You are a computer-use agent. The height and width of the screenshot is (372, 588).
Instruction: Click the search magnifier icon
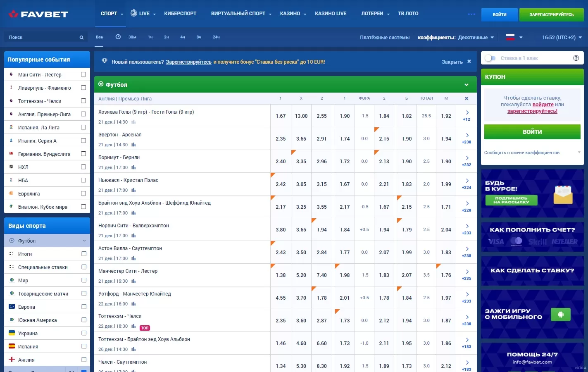coord(81,38)
